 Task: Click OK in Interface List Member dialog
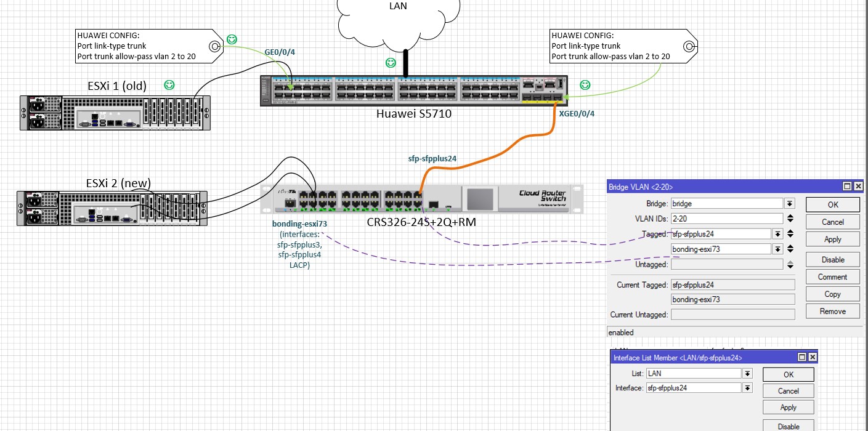tap(788, 374)
